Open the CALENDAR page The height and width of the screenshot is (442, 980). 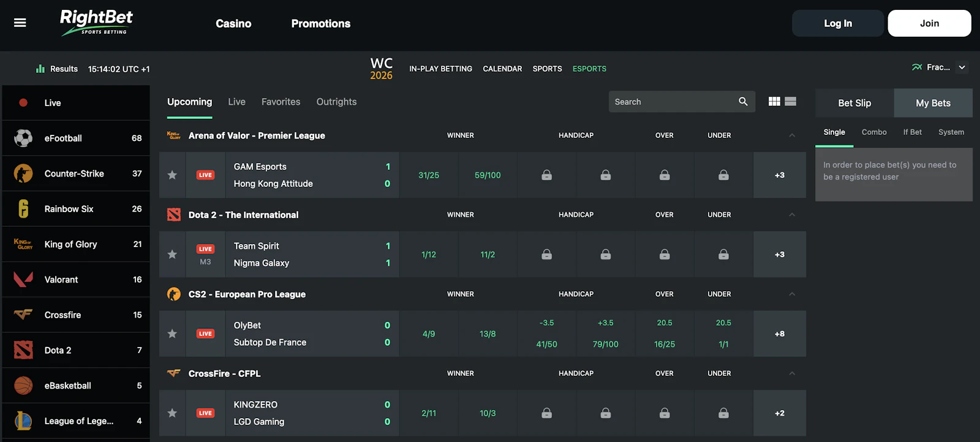pyautogui.click(x=502, y=69)
